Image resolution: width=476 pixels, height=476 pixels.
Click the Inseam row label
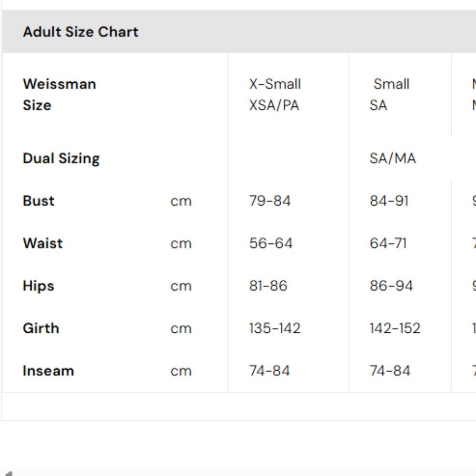tap(48, 371)
